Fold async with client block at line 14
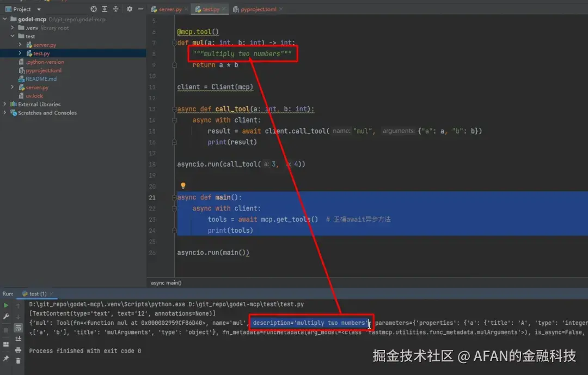Screen dimensions: 588x375 pos(174,120)
